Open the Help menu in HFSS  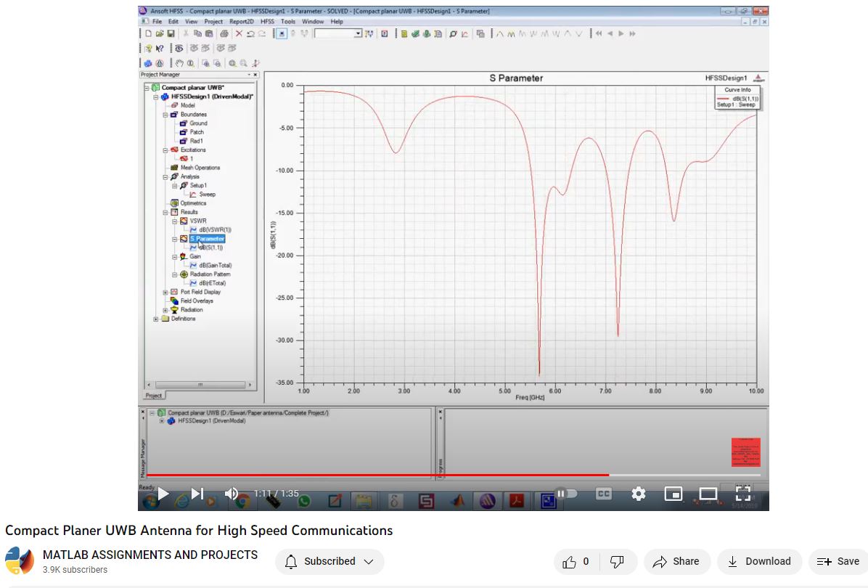337,22
